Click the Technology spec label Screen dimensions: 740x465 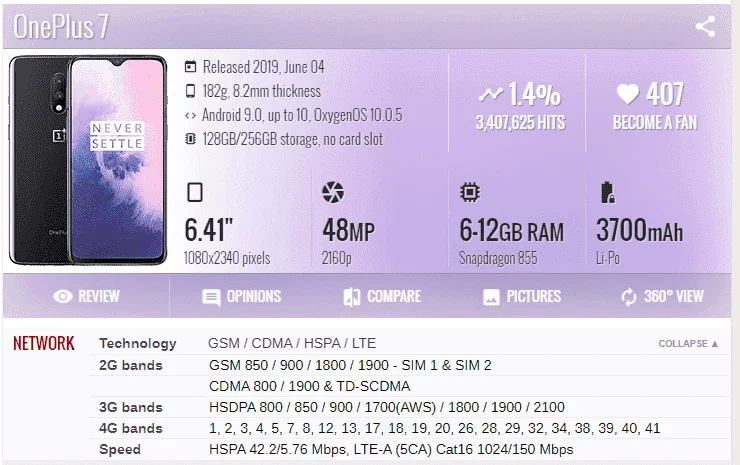coord(137,344)
